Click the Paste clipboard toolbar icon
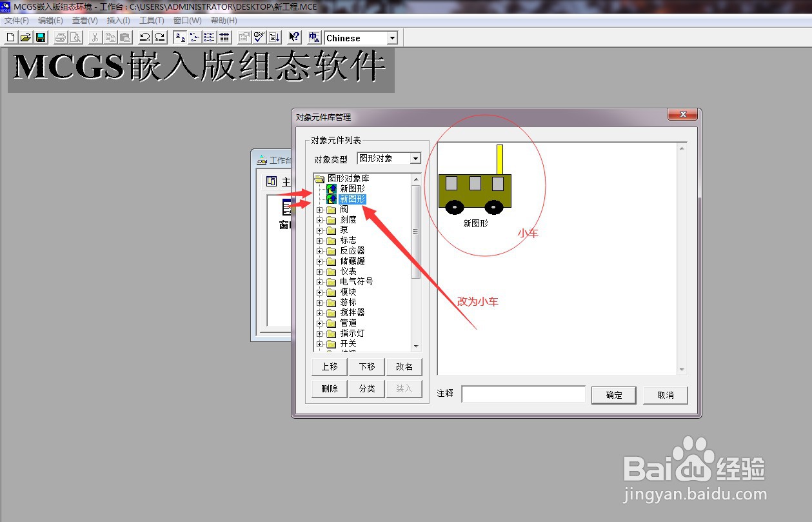The image size is (812, 522). (124, 37)
